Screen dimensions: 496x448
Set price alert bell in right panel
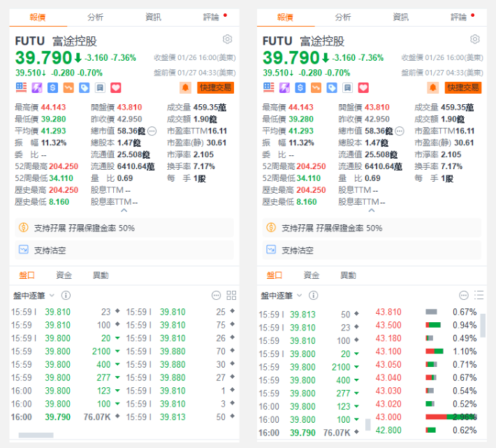433,87
